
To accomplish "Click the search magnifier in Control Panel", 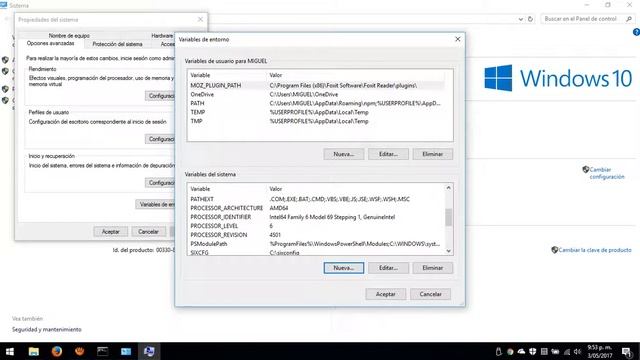I will pyautogui.click(x=629, y=19).
